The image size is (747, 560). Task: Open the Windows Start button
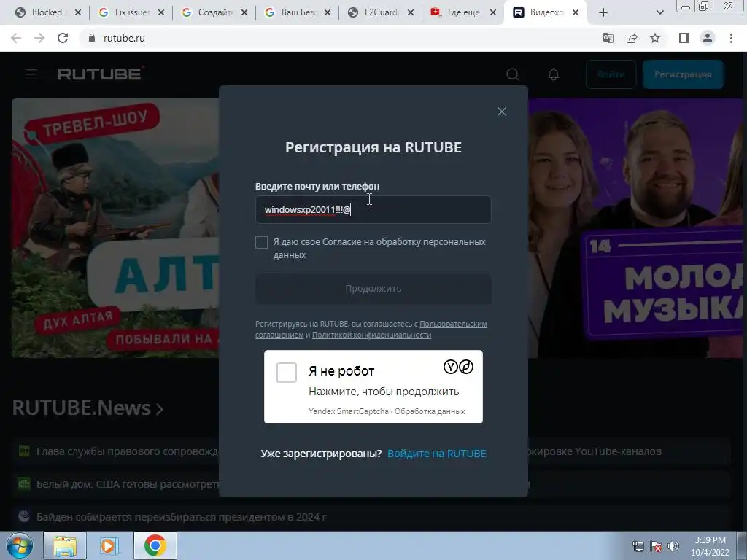(x=19, y=545)
